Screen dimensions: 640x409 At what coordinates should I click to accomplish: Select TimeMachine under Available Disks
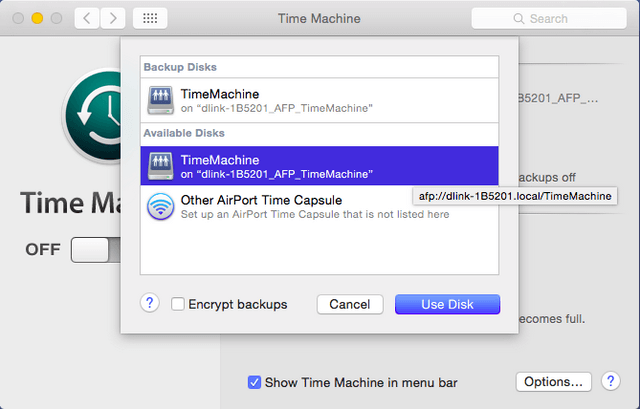click(319, 166)
